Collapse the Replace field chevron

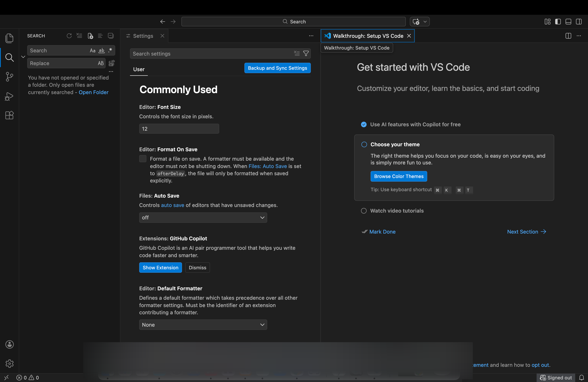pyautogui.click(x=23, y=57)
